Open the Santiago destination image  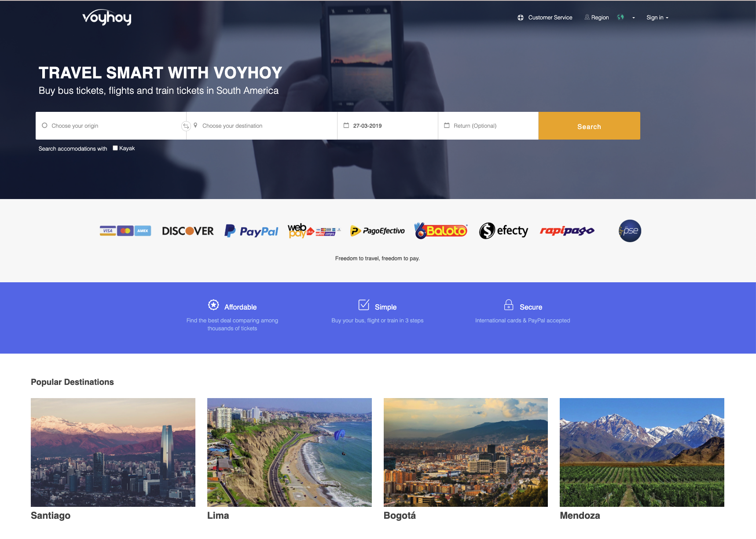click(113, 452)
